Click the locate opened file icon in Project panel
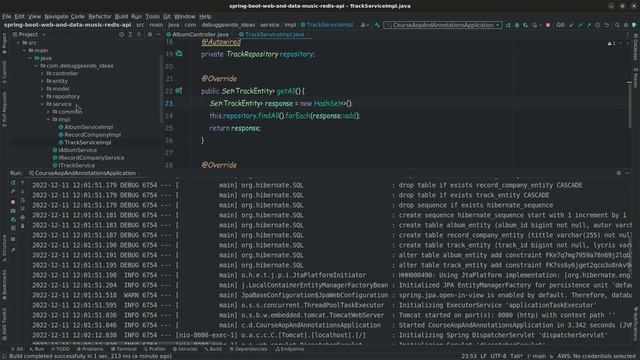640x360 pixels. click(121, 35)
